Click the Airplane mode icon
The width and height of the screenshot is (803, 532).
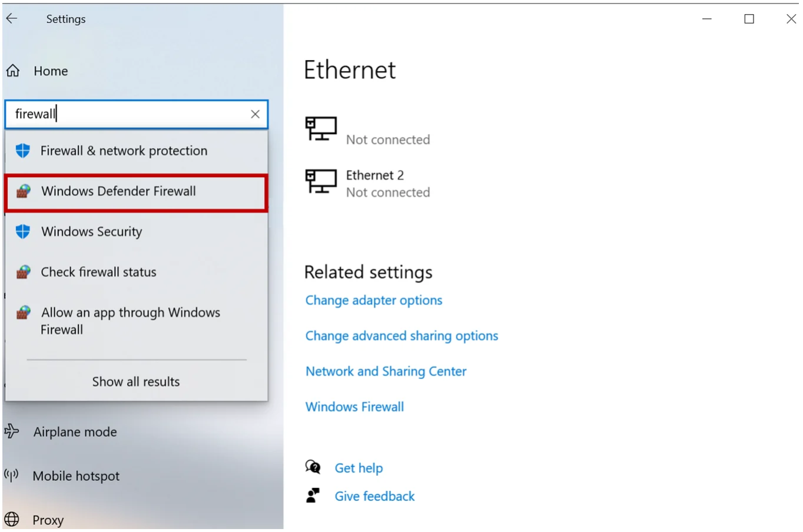point(12,432)
